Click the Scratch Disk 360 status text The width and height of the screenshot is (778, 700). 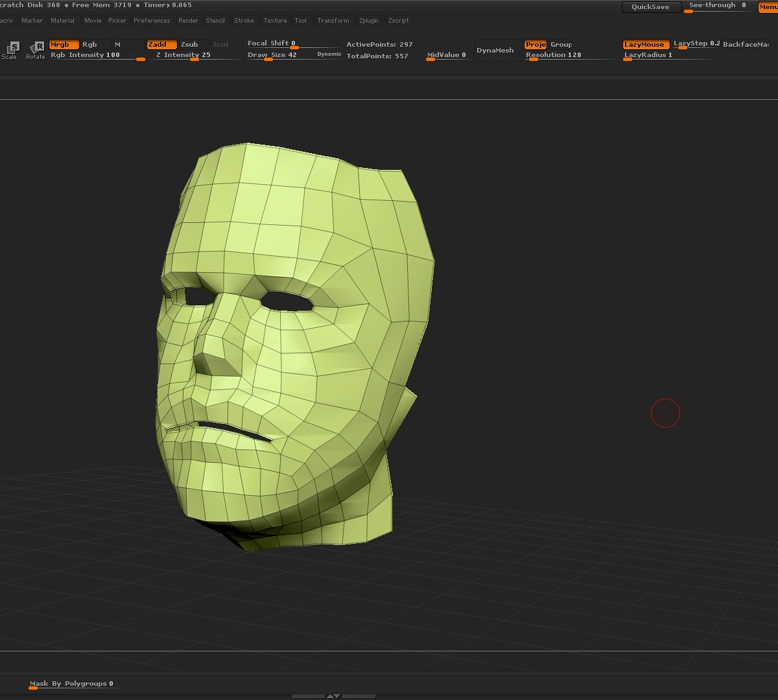coord(30,5)
